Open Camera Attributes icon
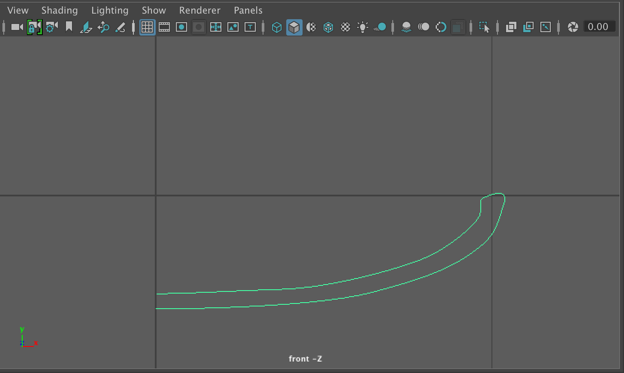The height and width of the screenshot is (373, 624). [x=52, y=27]
